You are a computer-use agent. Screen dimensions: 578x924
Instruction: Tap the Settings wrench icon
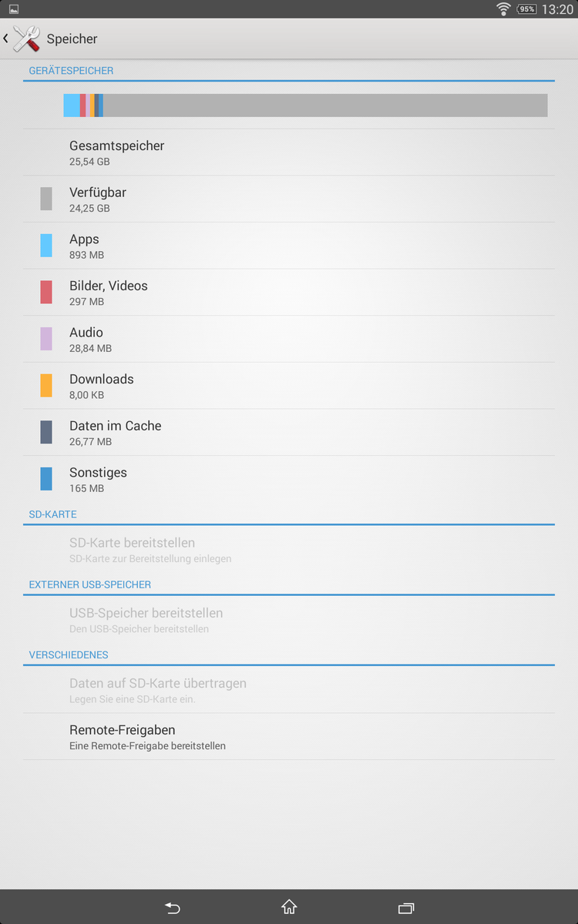[x=26, y=38]
